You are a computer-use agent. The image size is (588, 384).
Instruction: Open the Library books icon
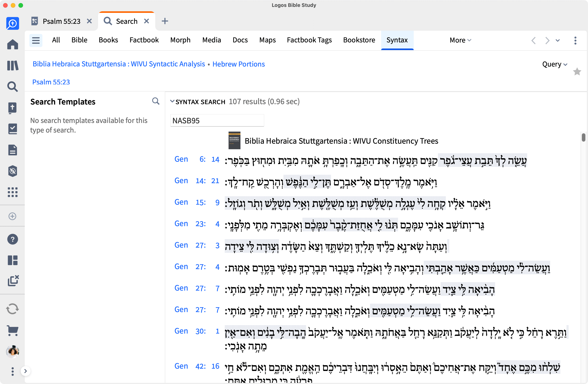[13, 66]
